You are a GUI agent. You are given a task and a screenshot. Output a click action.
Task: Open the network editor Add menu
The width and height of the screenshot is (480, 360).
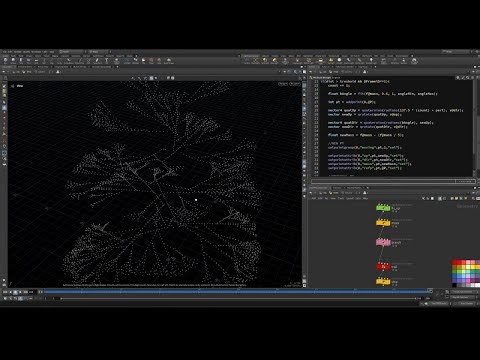[x=313, y=198]
